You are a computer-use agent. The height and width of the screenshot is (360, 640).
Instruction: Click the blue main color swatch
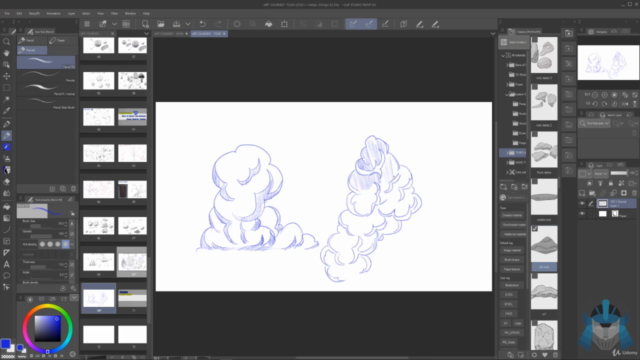(x=5, y=344)
